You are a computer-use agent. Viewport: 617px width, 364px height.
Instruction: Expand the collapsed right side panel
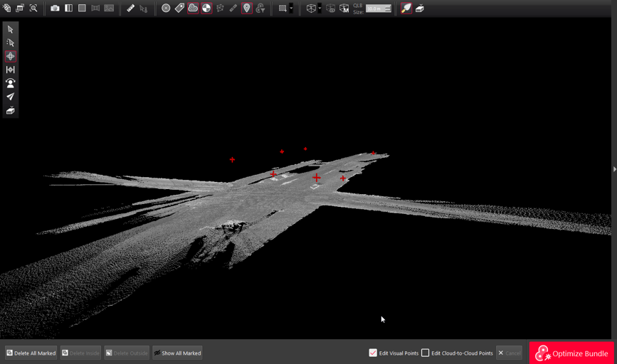click(613, 169)
